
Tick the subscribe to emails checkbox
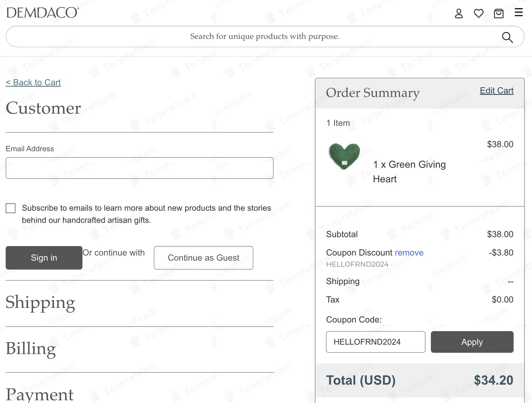tap(11, 208)
